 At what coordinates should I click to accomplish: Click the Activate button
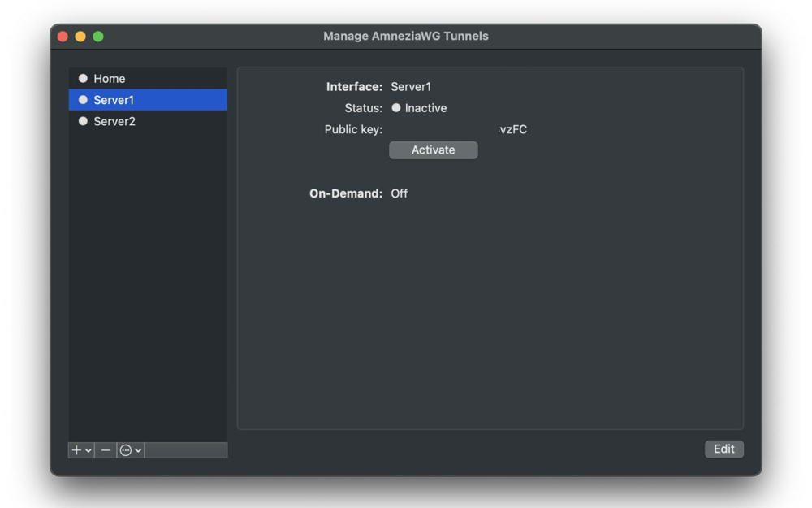433,150
